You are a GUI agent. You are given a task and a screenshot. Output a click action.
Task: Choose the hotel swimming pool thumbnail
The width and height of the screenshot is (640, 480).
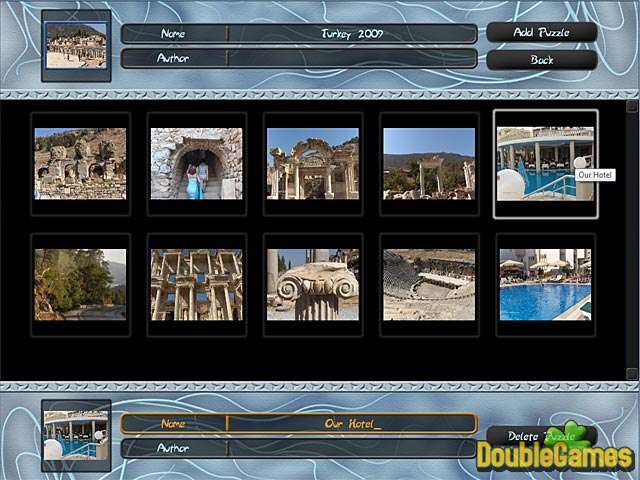point(545,285)
